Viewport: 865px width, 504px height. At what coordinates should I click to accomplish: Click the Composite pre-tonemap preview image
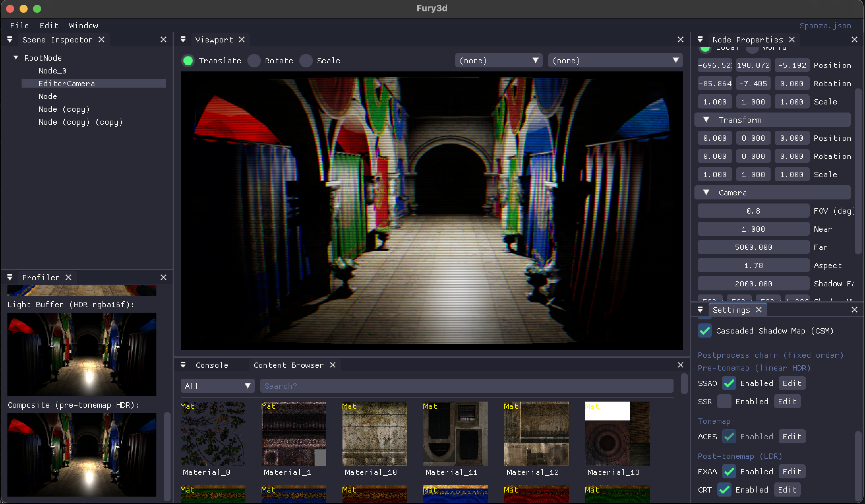pos(82,455)
